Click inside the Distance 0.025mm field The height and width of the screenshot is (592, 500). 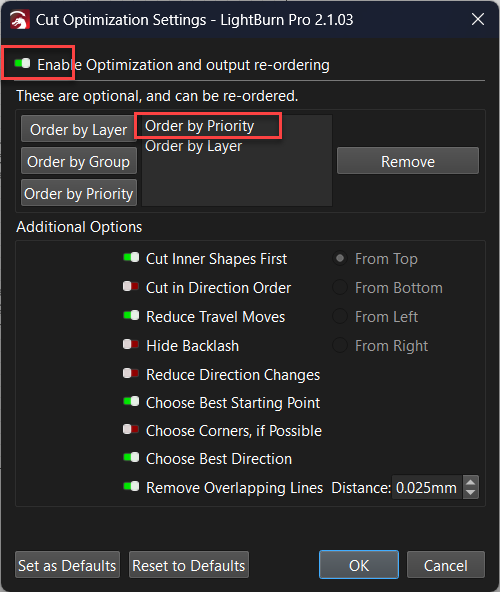pos(427,487)
